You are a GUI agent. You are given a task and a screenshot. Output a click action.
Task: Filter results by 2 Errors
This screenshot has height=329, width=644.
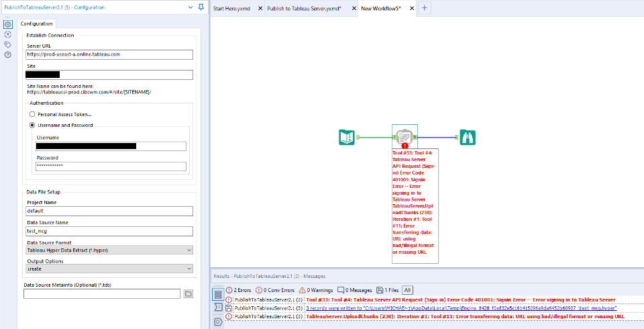[x=239, y=290]
